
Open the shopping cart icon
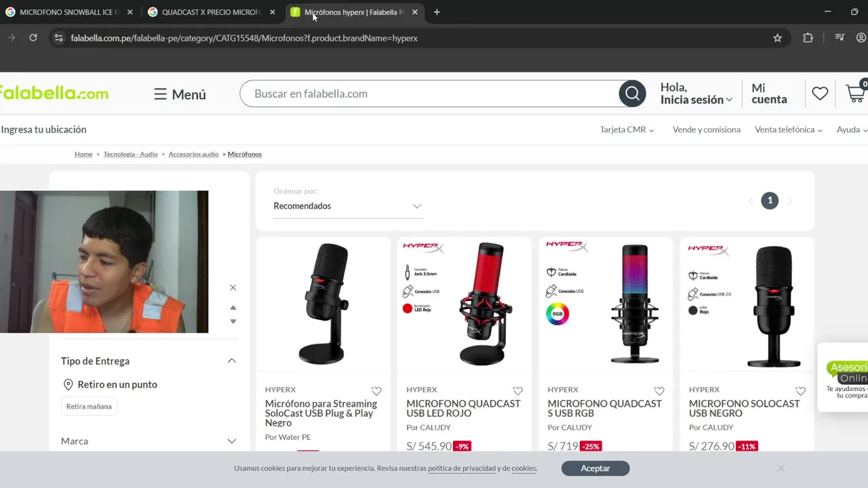tap(856, 93)
